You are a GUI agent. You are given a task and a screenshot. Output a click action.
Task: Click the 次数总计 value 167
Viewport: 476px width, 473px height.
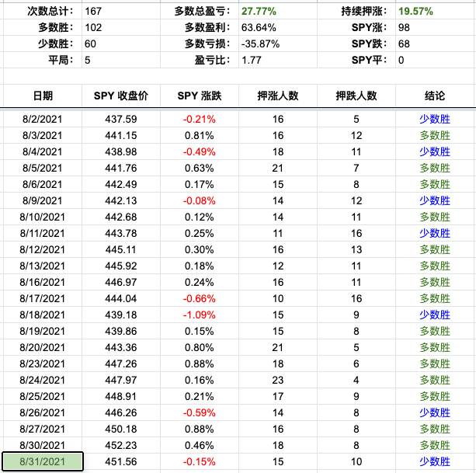coord(101,12)
